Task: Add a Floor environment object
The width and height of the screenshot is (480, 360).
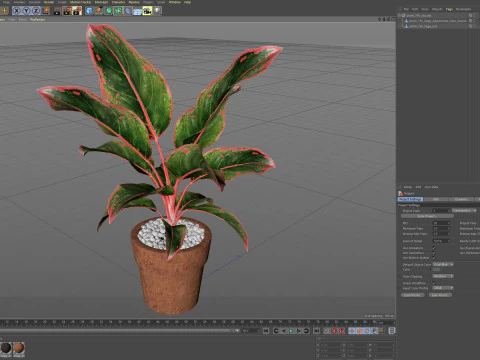Action: (138, 11)
